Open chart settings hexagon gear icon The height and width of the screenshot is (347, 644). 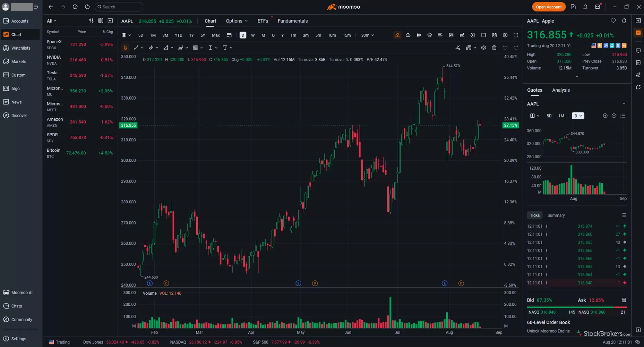click(505, 35)
